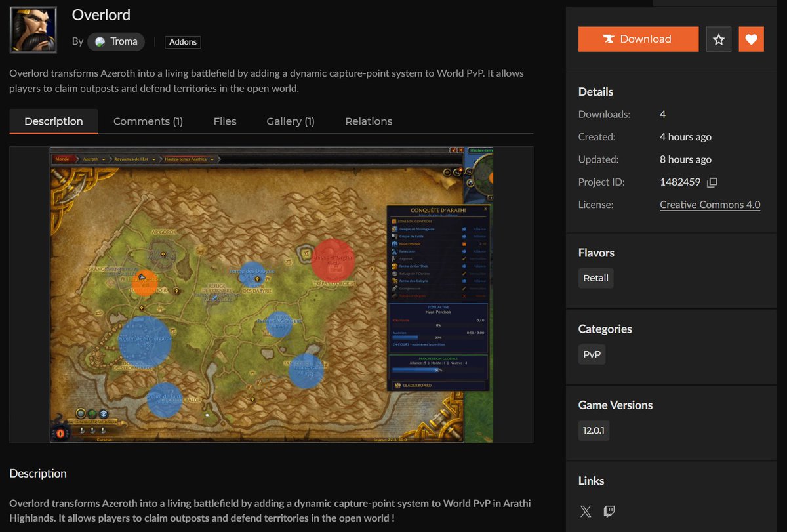Select the PvP category chip
Image resolution: width=787 pixels, height=532 pixels.
[592, 355]
